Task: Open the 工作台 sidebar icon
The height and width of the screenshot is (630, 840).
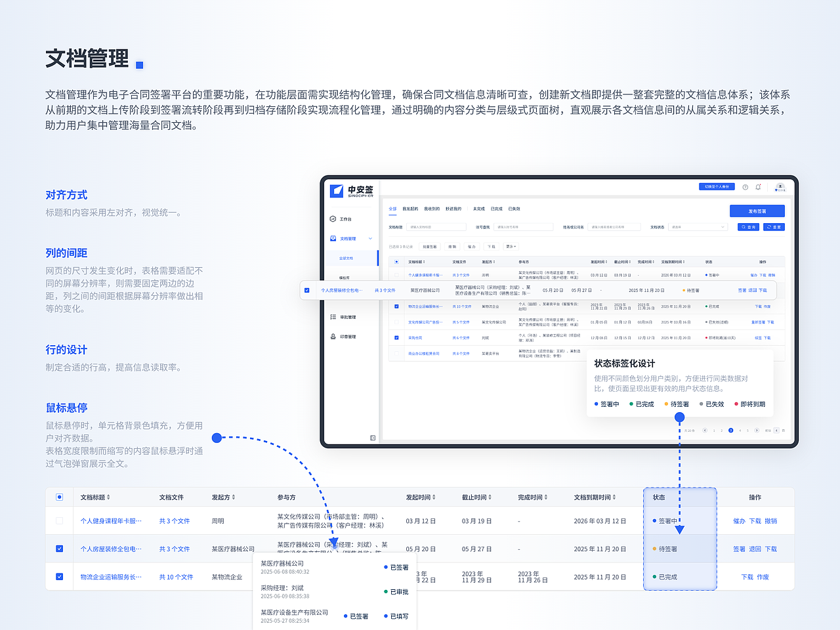Action: click(x=333, y=219)
